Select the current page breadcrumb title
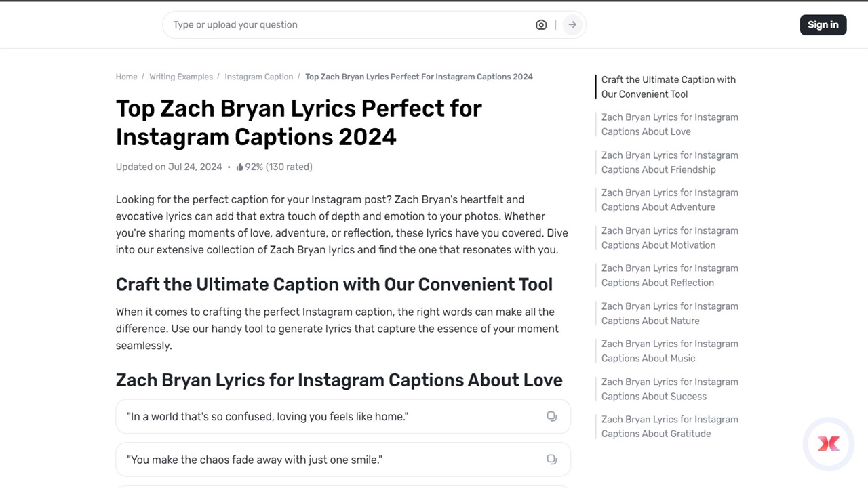The image size is (868, 488). coord(419,77)
